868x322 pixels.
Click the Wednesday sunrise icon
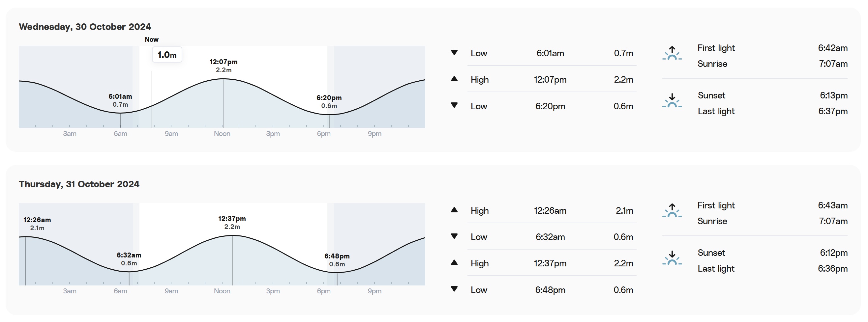point(672,53)
